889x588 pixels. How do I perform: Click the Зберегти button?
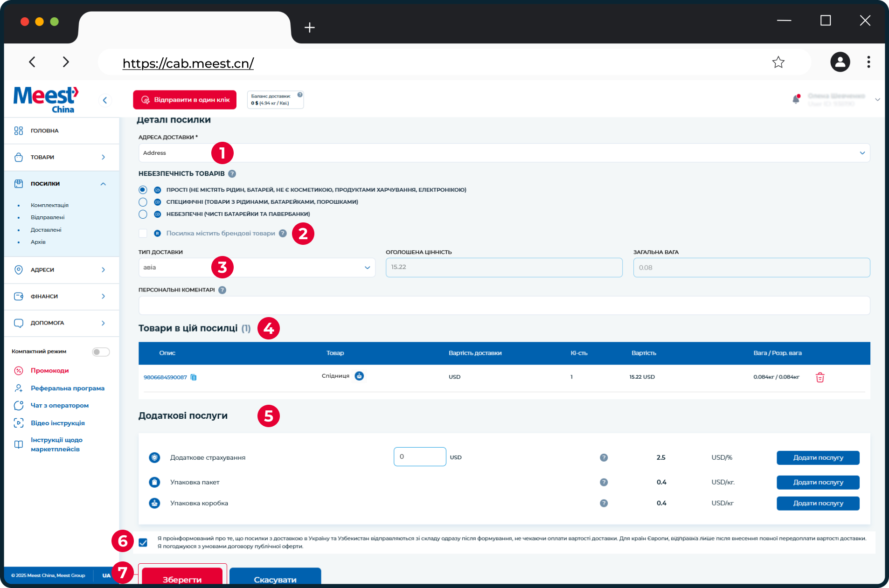click(x=182, y=576)
